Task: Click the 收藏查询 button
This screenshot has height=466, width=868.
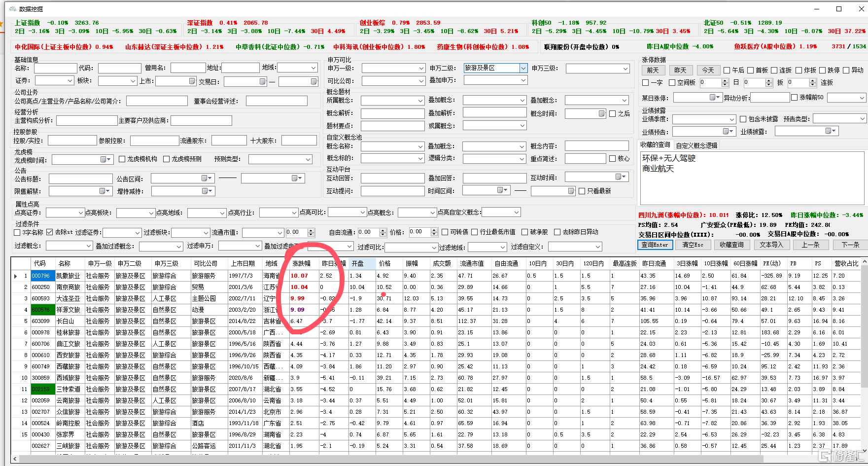Action: 731,245
